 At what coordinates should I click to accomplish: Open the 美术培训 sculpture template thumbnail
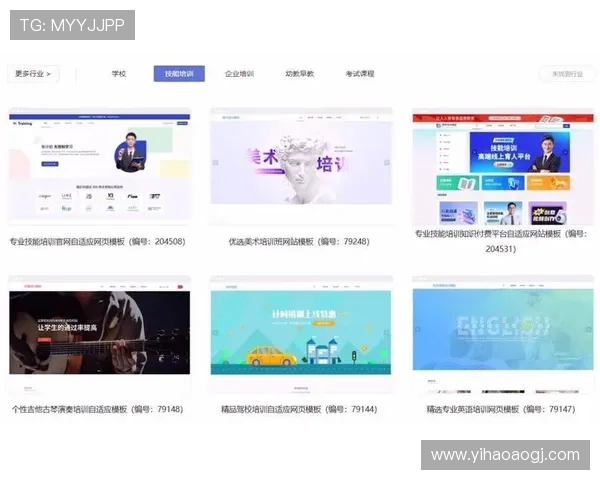tap(301, 167)
